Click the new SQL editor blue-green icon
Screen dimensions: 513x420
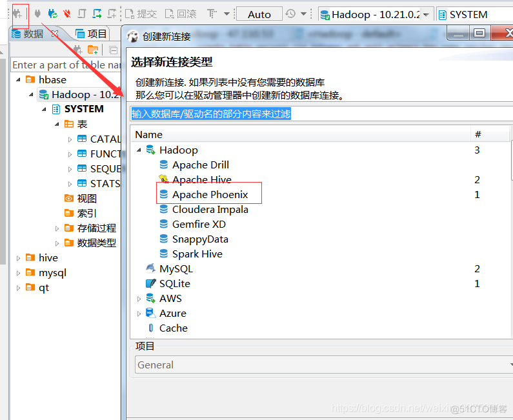(x=97, y=14)
